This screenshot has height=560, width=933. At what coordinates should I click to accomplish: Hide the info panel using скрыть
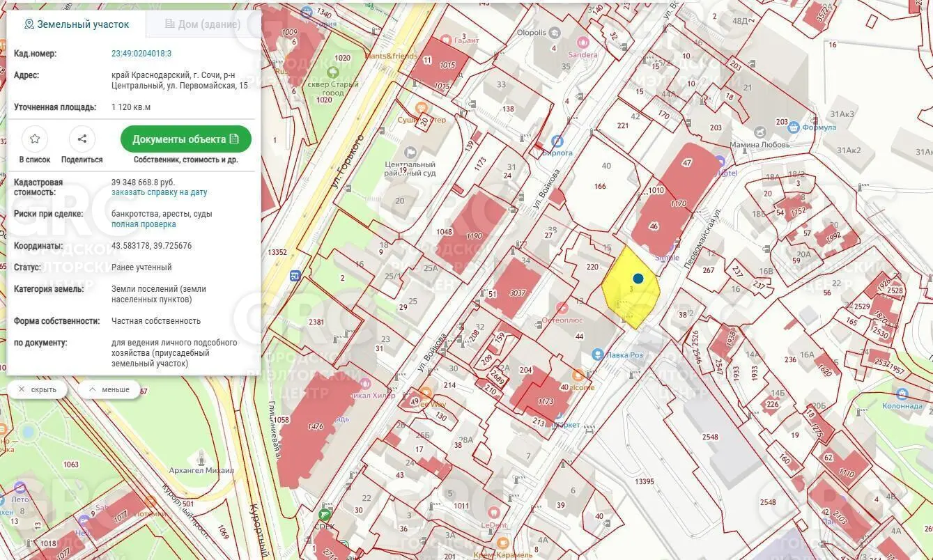pos(38,389)
